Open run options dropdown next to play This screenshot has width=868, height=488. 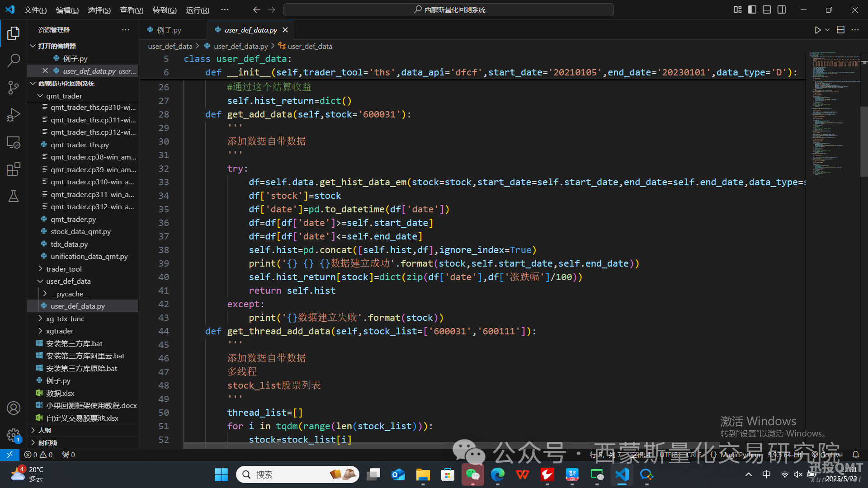827,30
